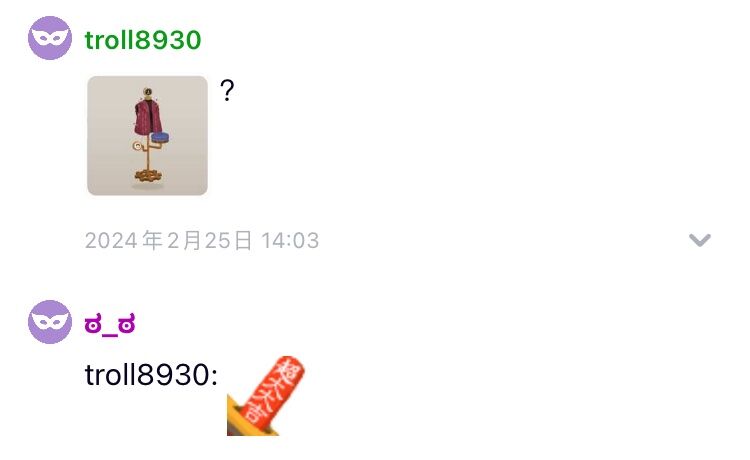Image resolution: width=750 pixels, height=460 pixels.
Task: Tap the red fortune stick emoji
Action: [265, 395]
